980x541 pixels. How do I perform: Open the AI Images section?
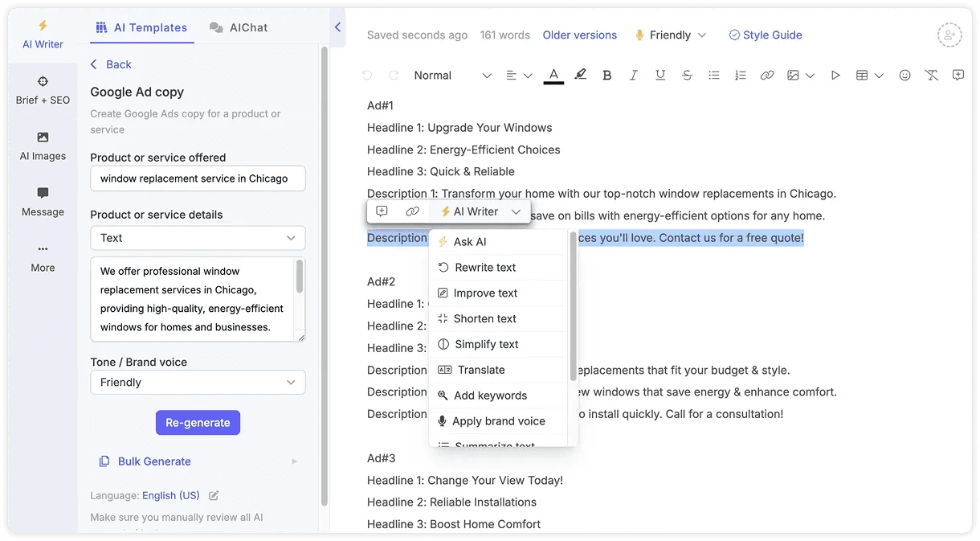tap(43, 146)
